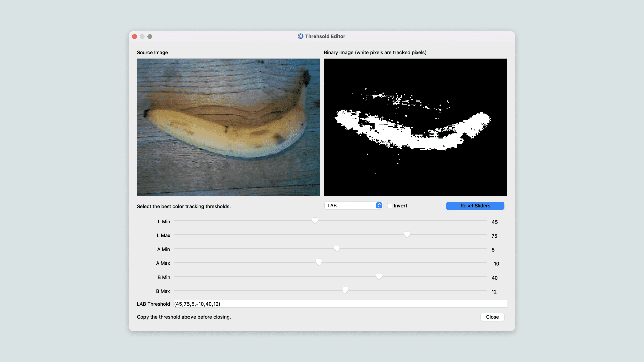
Task: Click the green zoom window button
Action: 150,36
